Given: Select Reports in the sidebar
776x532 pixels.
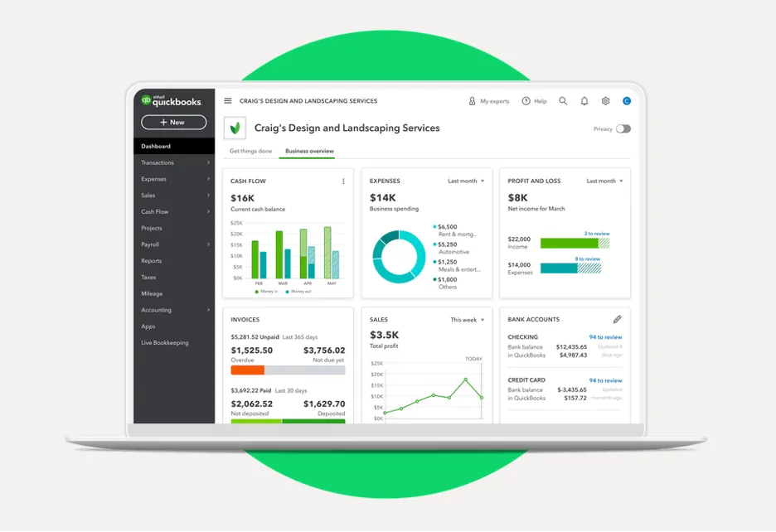Looking at the screenshot, I should (151, 261).
